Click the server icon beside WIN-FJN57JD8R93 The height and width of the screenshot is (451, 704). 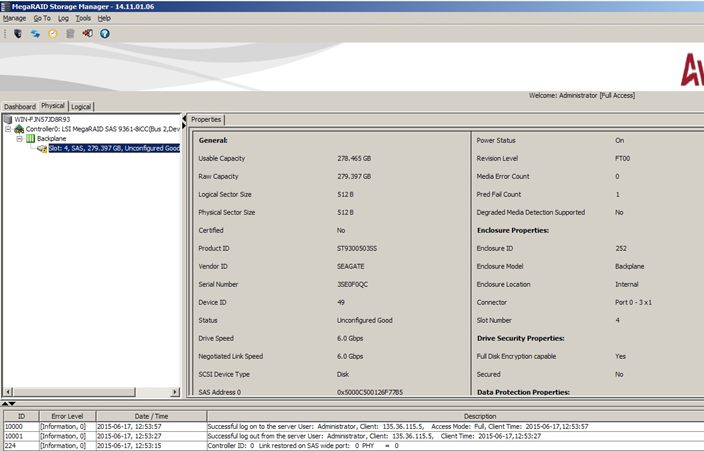pos(8,119)
